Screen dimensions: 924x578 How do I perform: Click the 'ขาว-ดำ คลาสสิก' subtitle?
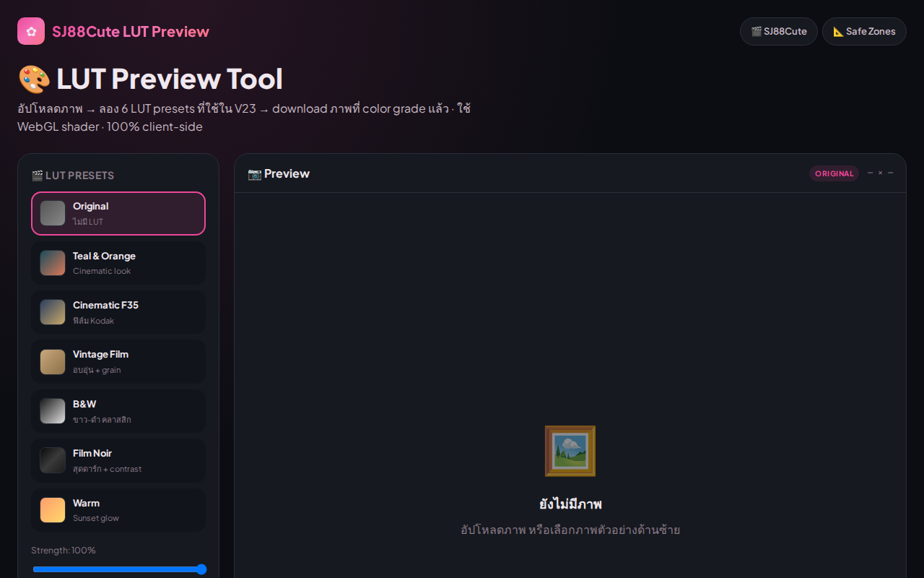(x=102, y=420)
